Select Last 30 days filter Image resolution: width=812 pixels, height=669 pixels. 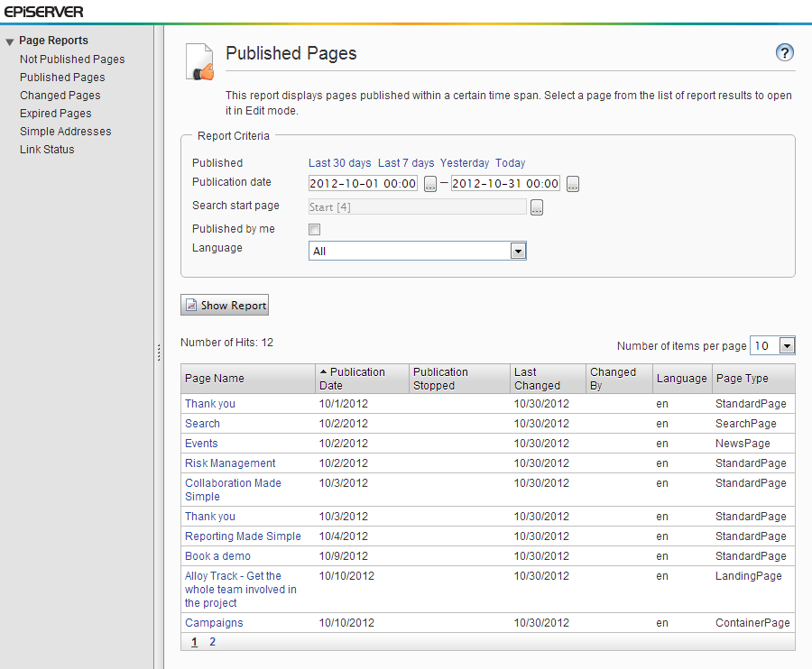pyautogui.click(x=340, y=163)
